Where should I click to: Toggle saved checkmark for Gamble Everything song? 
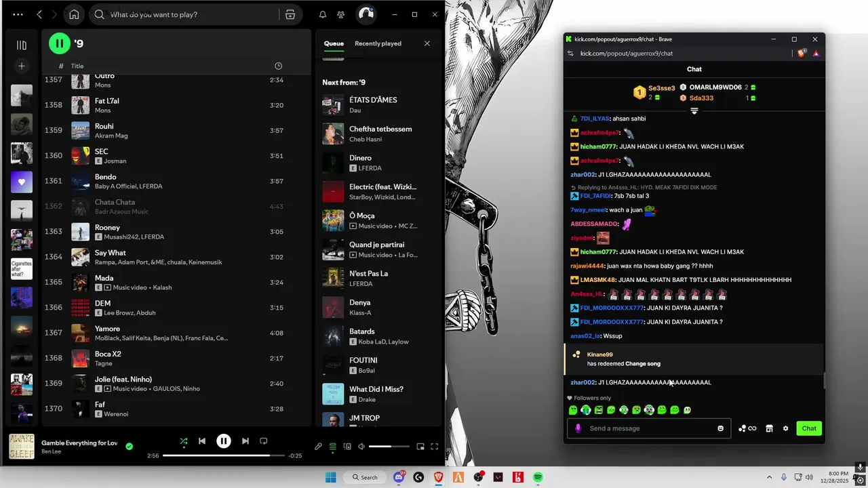(x=130, y=446)
